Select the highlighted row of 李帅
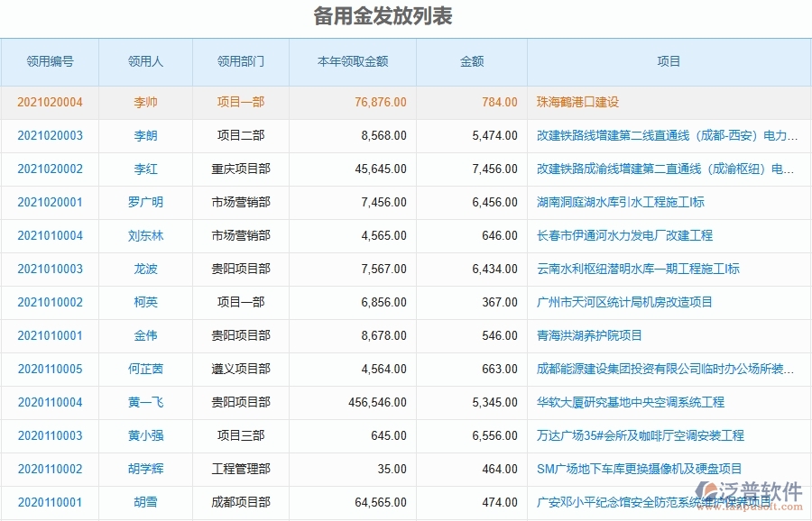 tap(145, 103)
